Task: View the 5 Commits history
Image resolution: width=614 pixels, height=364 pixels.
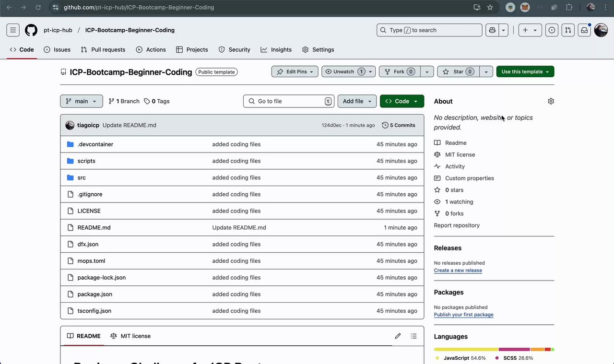Action: (x=399, y=125)
